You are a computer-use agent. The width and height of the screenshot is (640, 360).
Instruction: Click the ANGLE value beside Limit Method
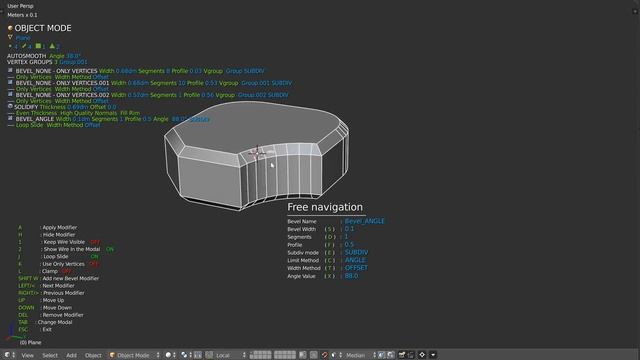tap(356, 260)
